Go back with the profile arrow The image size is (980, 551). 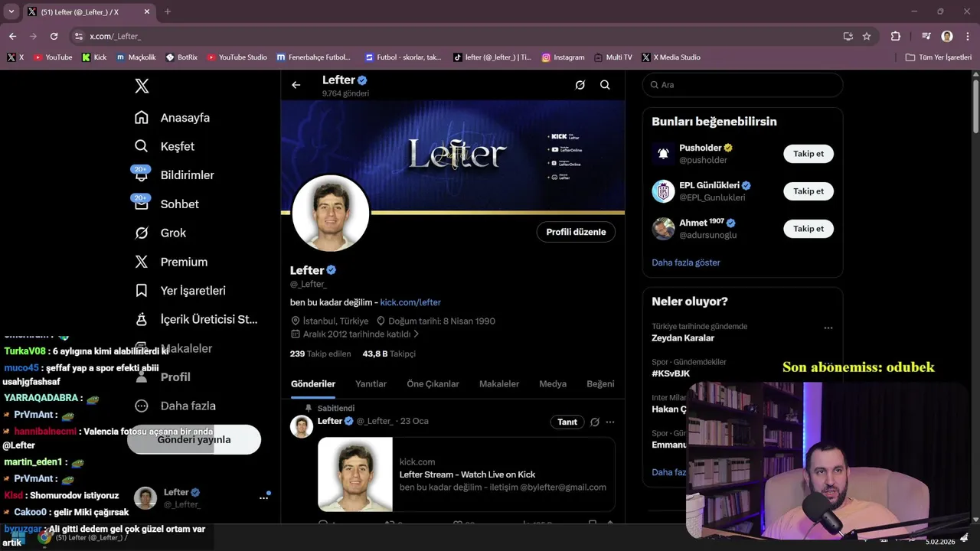(296, 85)
